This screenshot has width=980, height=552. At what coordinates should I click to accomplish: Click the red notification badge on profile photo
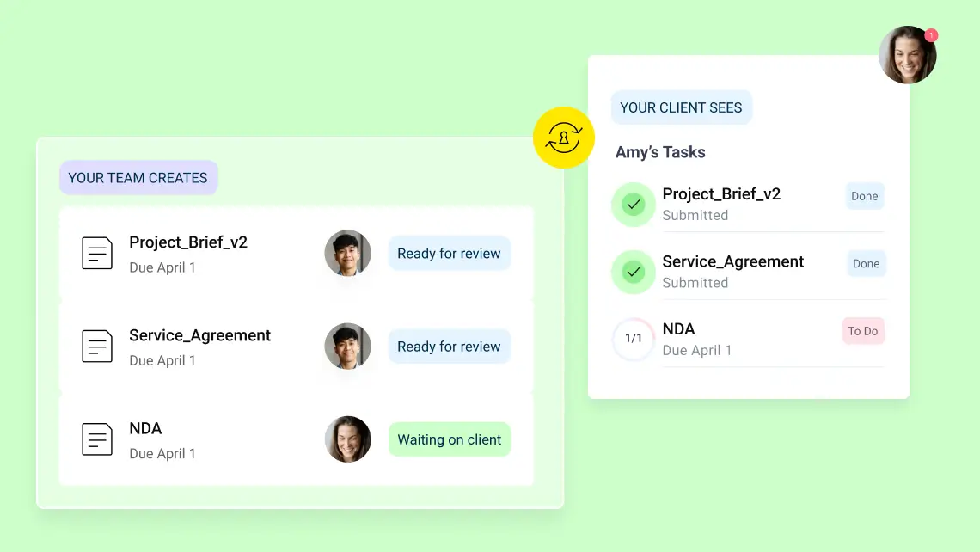point(931,35)
